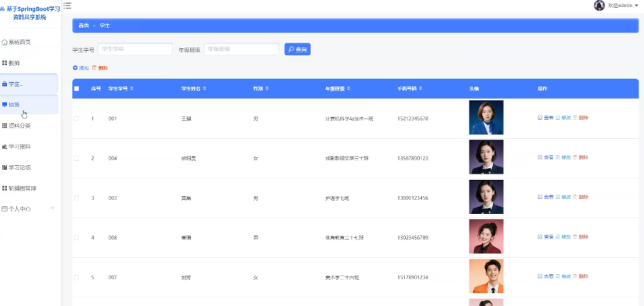644x306 pixels.
Task: Click 查看 for student 007
Action: [x=545, y=277]
